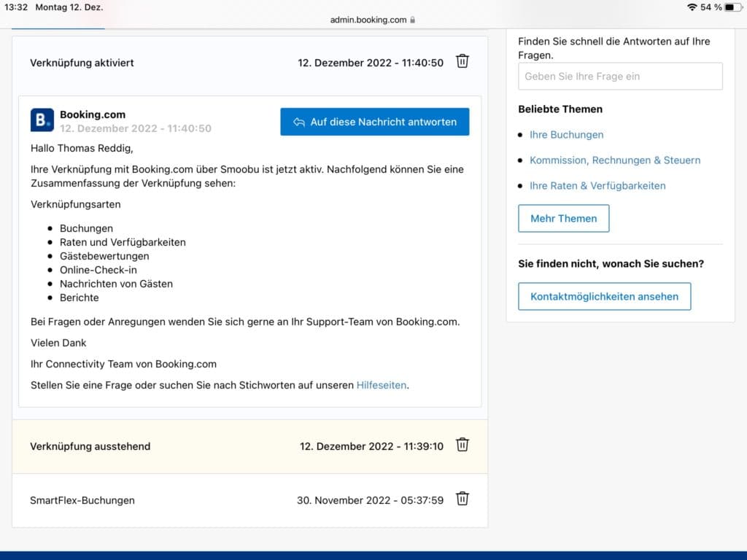Tap the lock icon next to admin.booking.com
The width and height of the screenshot is (747, 560).
(x=413, y=20)
